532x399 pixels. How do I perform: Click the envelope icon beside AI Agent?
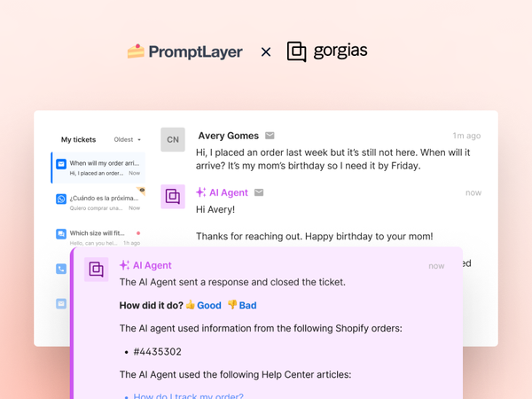click(259, 192)
